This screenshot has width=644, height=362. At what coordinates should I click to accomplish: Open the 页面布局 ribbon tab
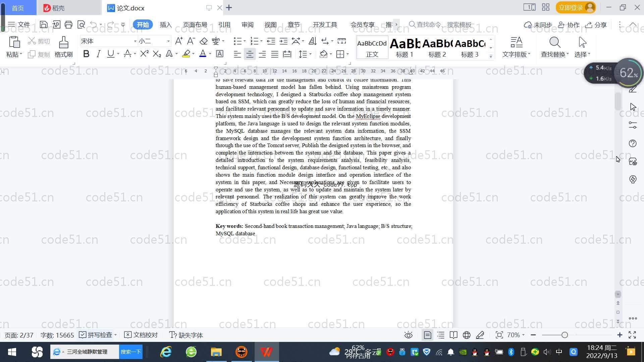click(195, 25)
